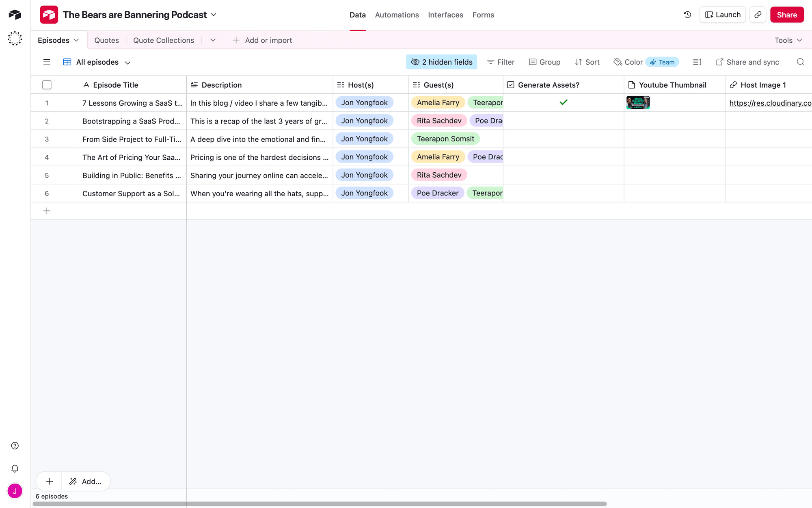Expand the base name dropdown chevron
812x508 pixels.
coord(214,15)
